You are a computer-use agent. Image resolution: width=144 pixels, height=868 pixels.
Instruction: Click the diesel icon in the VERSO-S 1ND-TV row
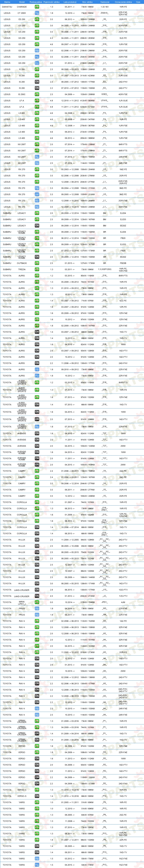pyautogui.click(x=37, y=796)
